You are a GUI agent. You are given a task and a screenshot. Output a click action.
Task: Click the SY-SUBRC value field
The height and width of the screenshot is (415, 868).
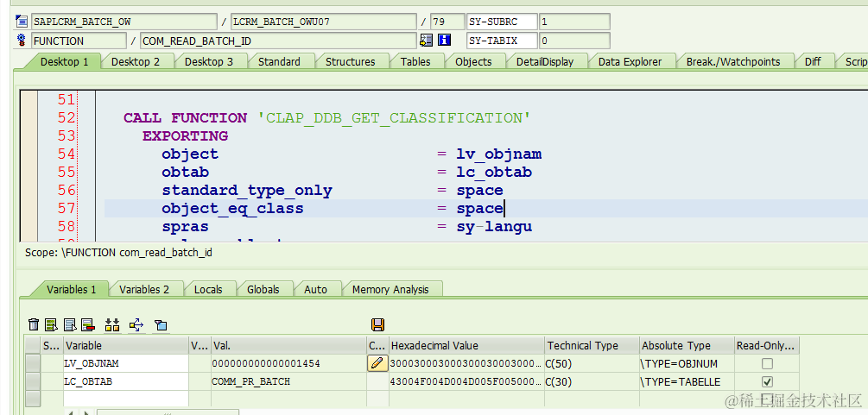[x=574, y=22]
